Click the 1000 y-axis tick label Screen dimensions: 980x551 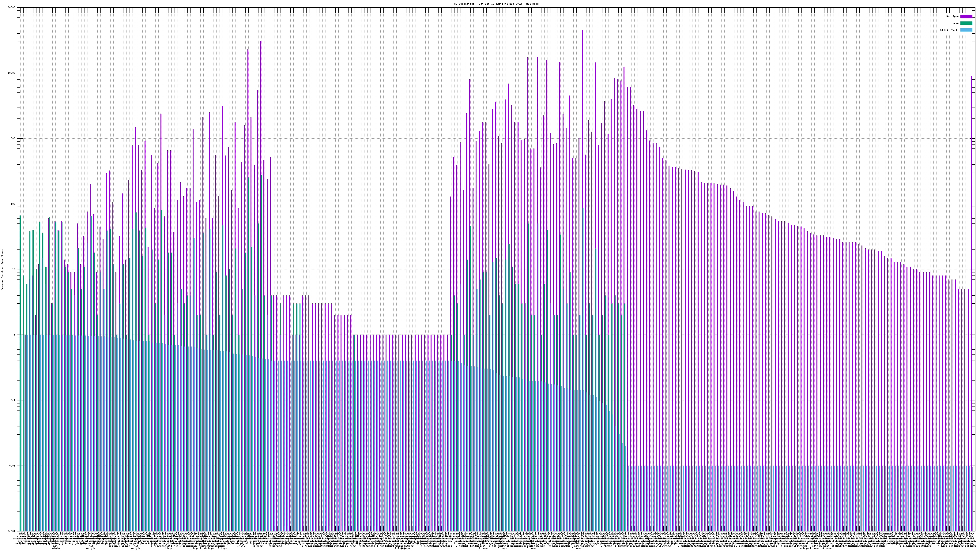pos(13,138)
